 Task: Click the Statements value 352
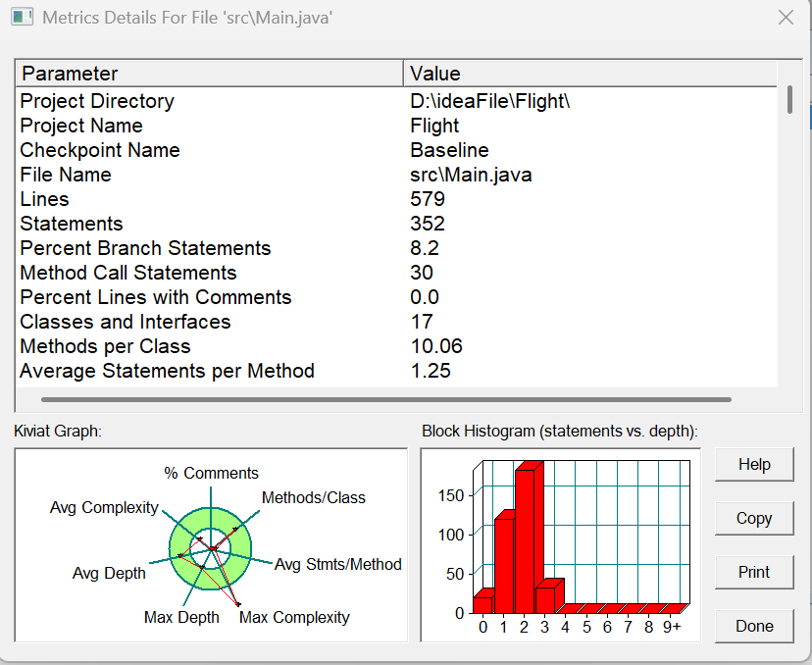click(x=428, y=224)
